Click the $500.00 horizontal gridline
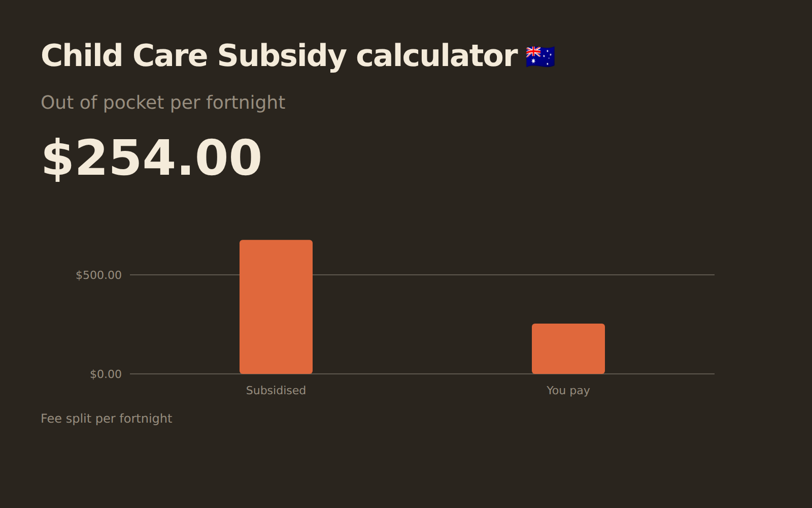The width and height of the screenshot is (812, 508). click(x=422, y=275)
